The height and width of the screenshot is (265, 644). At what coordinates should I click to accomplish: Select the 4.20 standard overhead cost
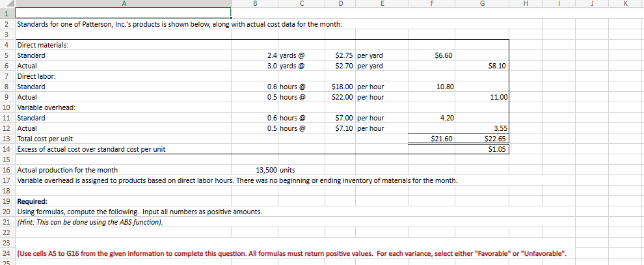[x=432, y=118]
